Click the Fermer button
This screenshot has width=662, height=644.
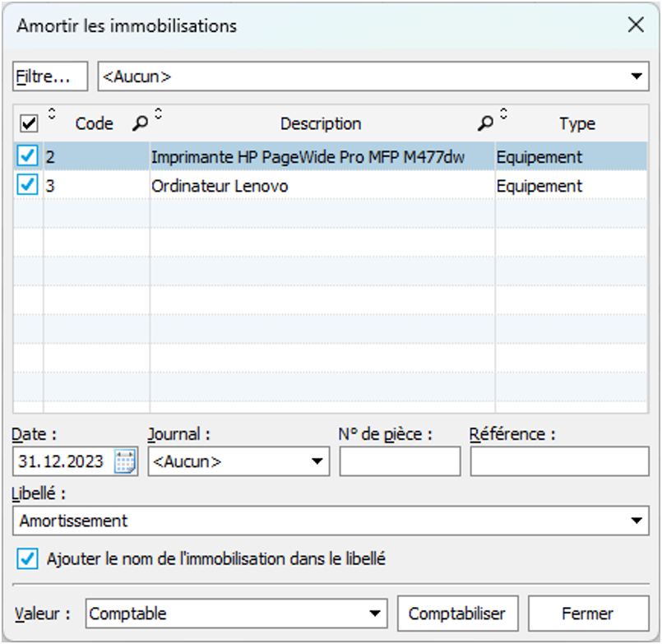click(587, 614)
